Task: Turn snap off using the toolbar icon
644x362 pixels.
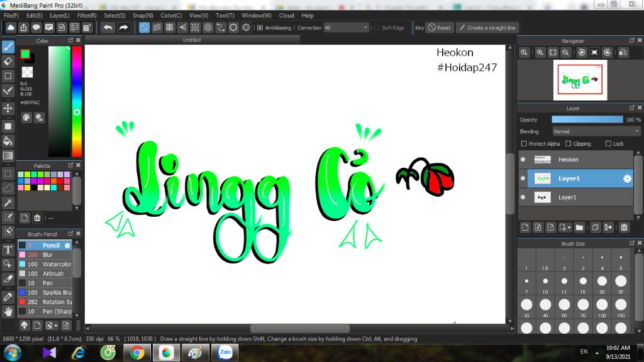Action: pyautogui.click(x=144, y=28)
